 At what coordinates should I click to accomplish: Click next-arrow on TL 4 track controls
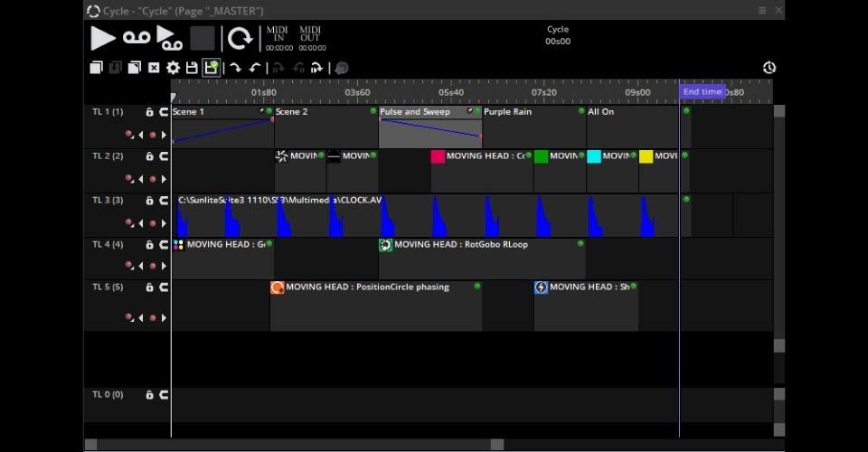[164, 267]
